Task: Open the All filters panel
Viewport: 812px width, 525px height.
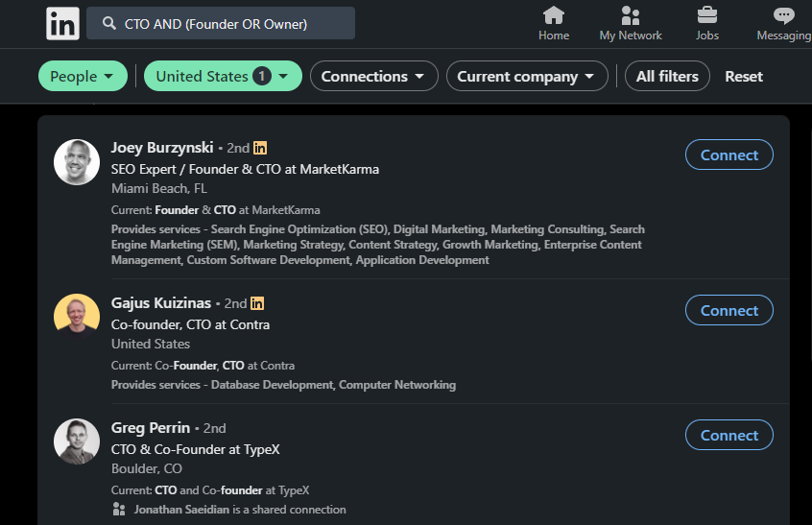Action: 667,76
